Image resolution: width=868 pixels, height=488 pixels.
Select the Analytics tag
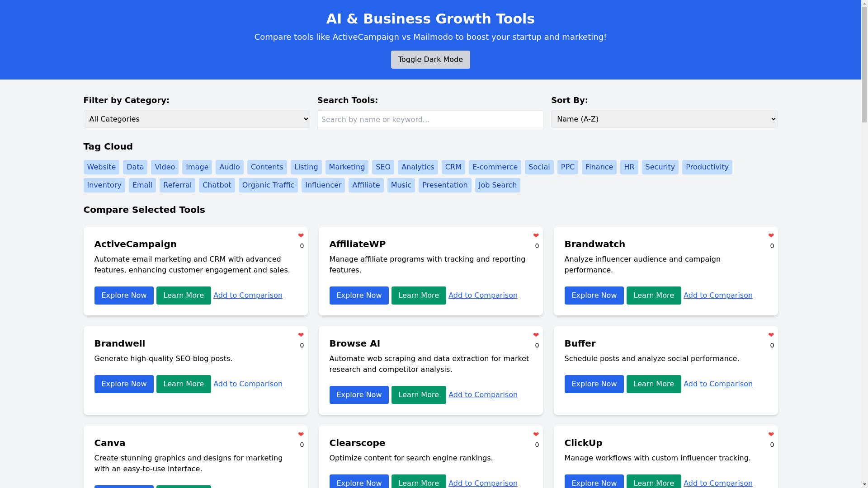[x=418, y=167]
